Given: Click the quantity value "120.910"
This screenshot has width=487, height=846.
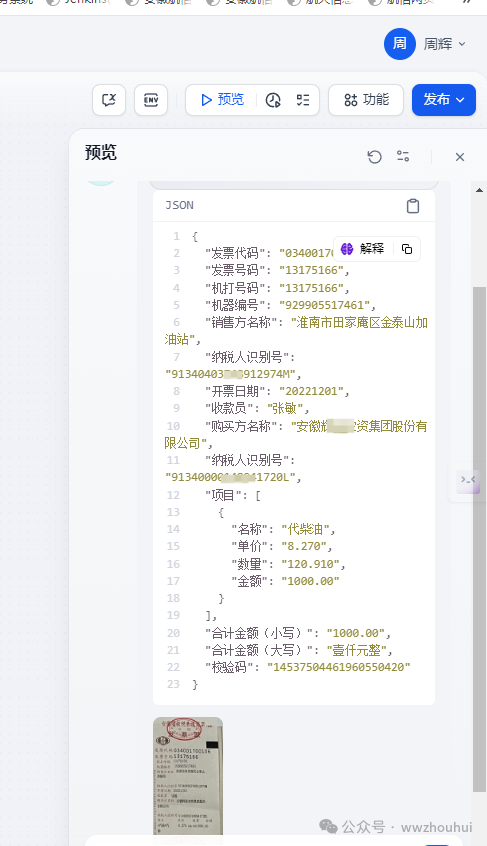Looking at the screenshot, I should click(x=310, y=564).
